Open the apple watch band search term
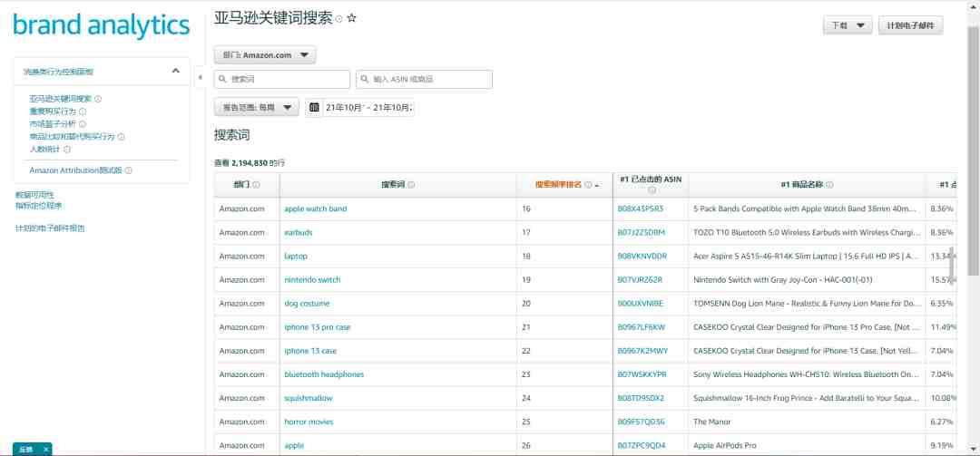The height and width of the screenshot is (456, 980). tap(316, 209)
